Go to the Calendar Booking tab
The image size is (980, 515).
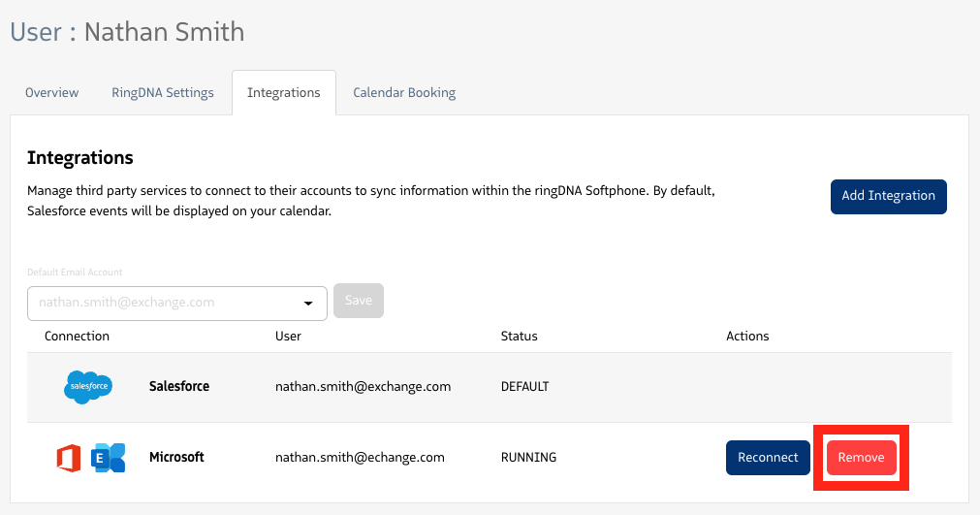click(404, 93)
